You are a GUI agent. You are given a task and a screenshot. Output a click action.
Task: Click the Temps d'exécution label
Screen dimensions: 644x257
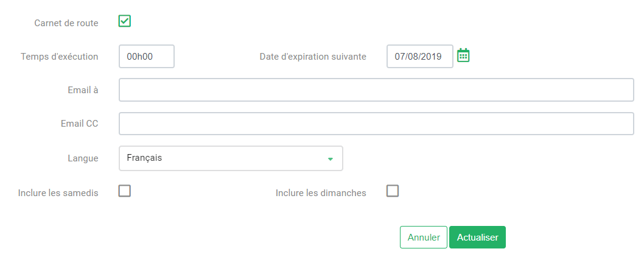tap(59, 57)
